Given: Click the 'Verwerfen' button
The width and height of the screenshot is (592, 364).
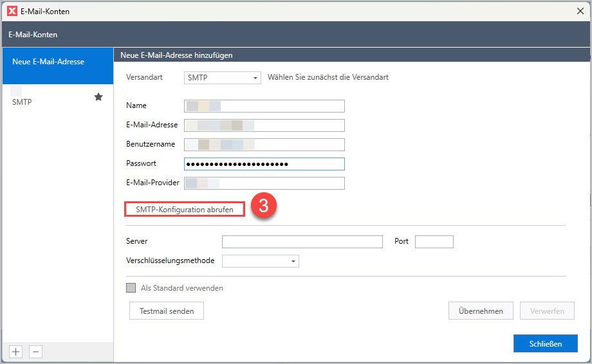Looking at the screenshot, I should [547, 311].
